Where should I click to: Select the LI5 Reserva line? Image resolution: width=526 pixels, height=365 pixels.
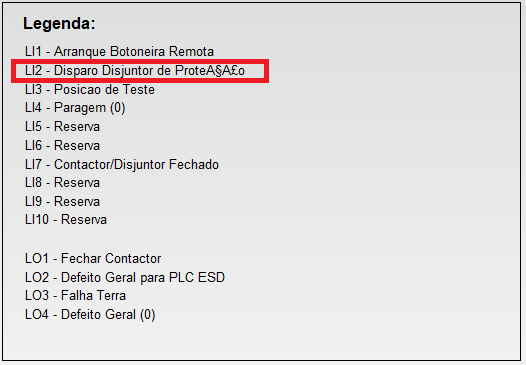62,126
